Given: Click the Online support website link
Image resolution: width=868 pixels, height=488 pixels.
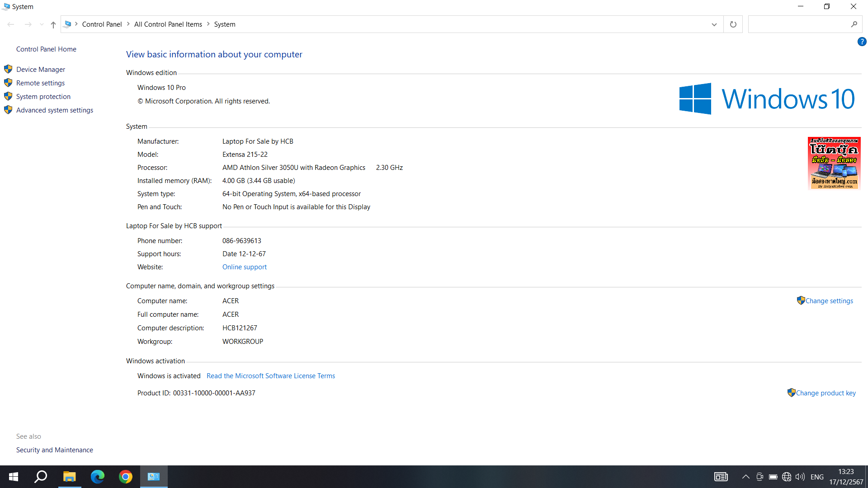Looking at the screenshot, I should (x=245, y=267).
